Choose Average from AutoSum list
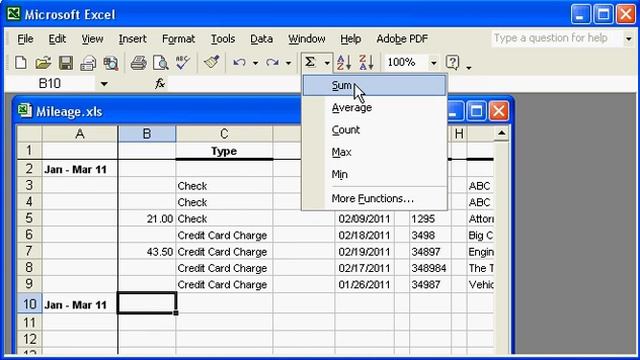This screenshot has width=640, height=360. click(x=374, y=108)
